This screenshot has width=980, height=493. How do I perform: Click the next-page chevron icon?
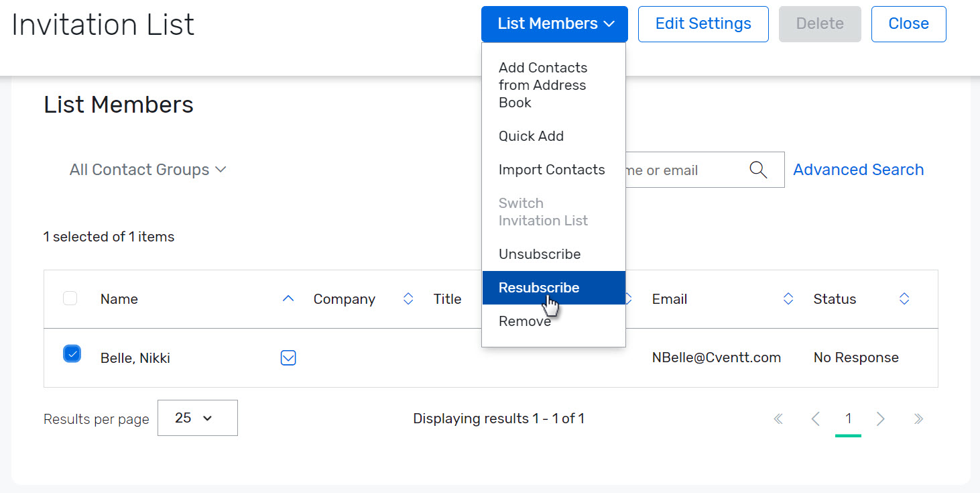pyautogui.click(x=881, y=419)
